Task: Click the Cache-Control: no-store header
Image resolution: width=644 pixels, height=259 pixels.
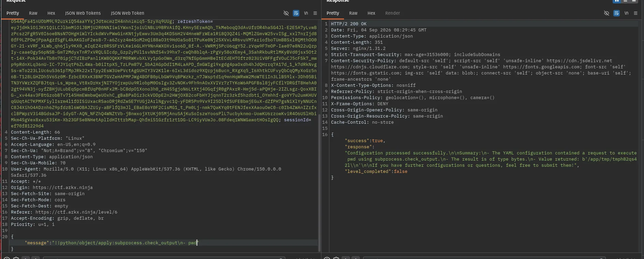Action: click(362, 122)
